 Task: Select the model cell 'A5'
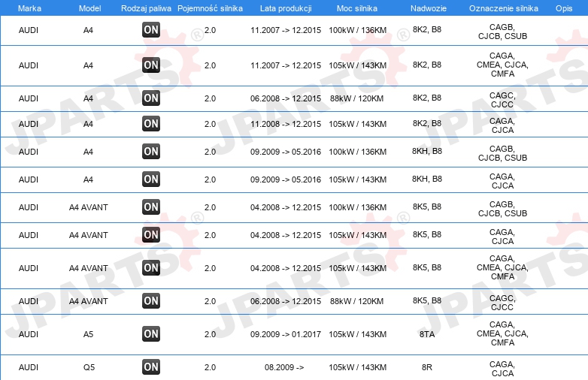pyautogui.click(x=88, y=334)
